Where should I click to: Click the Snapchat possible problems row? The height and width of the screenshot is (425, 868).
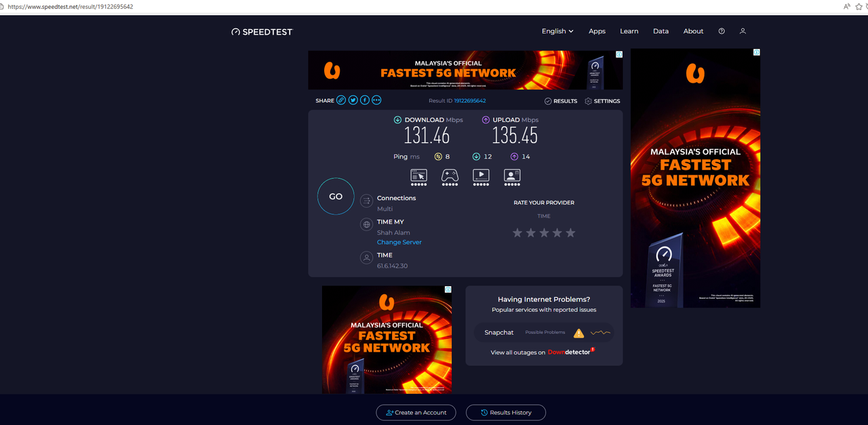[544, 333]
